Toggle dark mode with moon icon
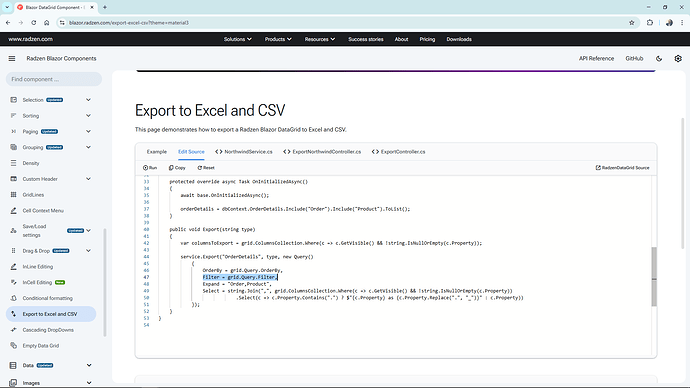690x388 pixels. point(659,59)
